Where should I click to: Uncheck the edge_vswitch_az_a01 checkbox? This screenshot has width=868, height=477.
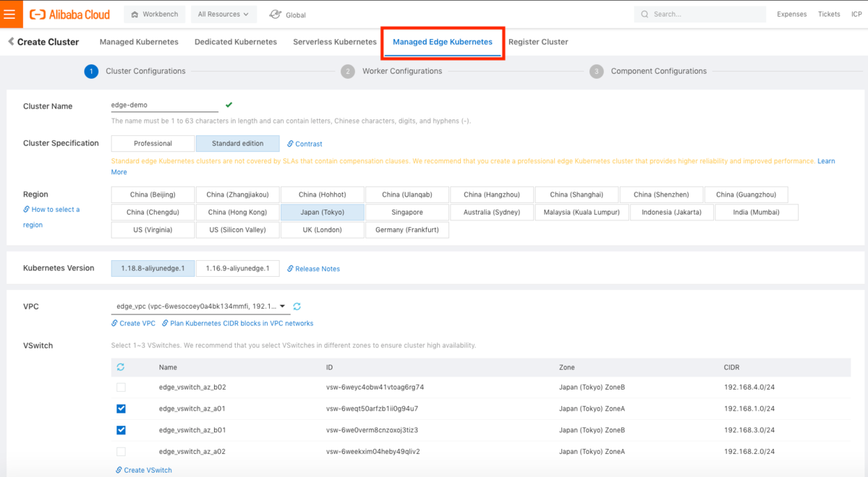pos(121,408)
